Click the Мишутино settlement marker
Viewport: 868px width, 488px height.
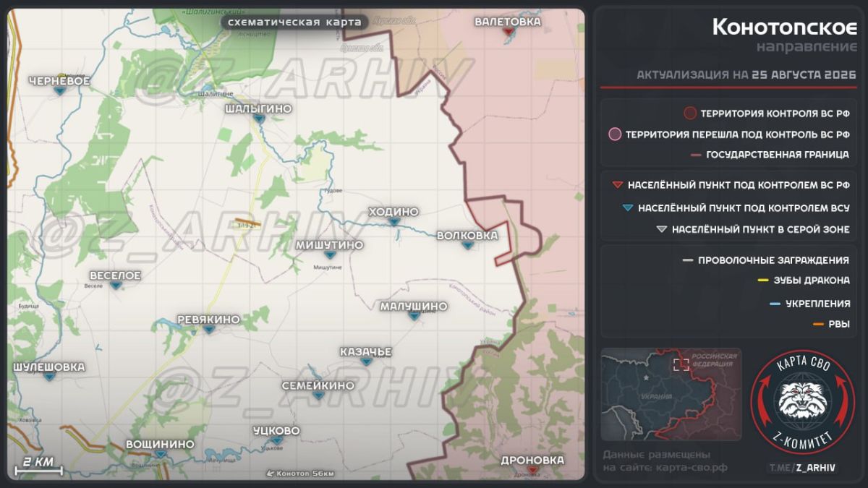pyautogui.click(x=330, y=255)
